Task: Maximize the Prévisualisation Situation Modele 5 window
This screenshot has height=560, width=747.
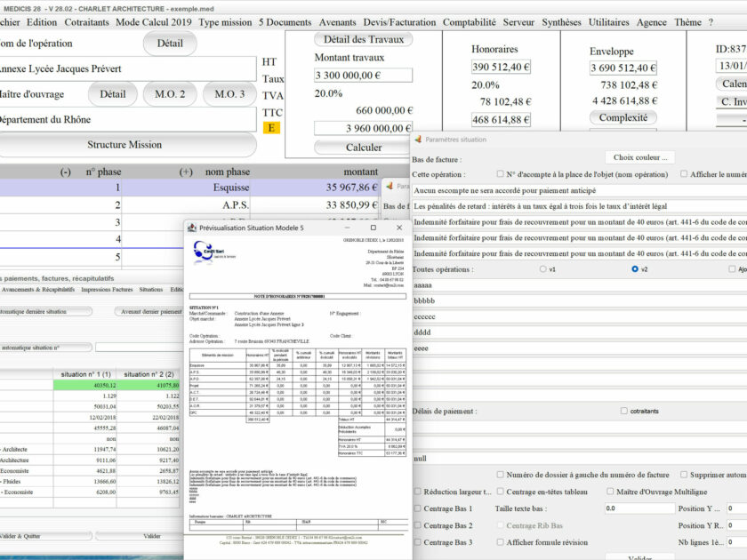Action: (373, 228)
